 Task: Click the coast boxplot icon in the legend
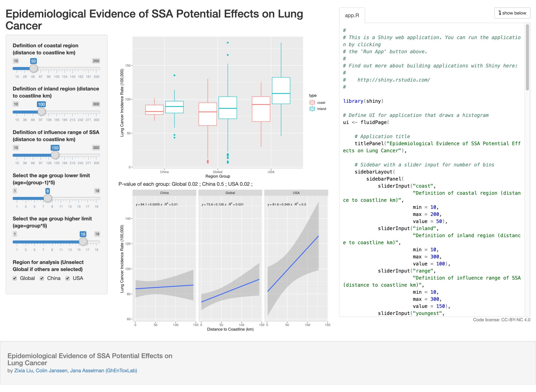[312, 103]
